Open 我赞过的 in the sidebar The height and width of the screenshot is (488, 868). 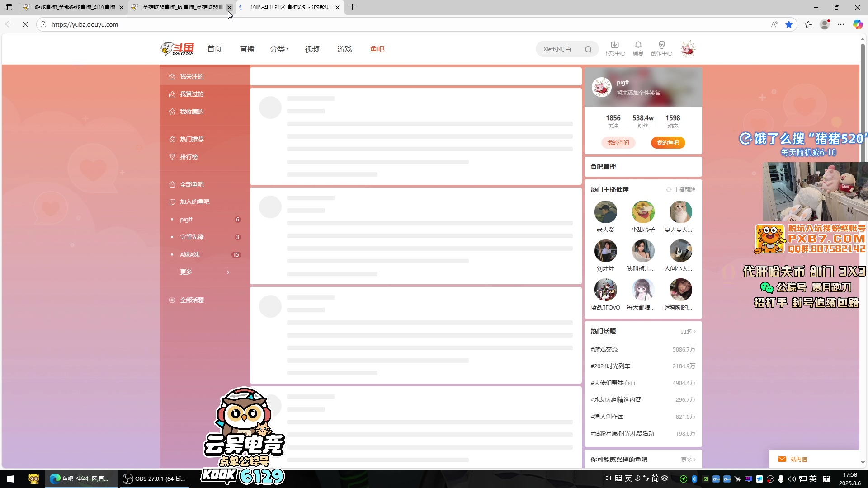[192, 94]
